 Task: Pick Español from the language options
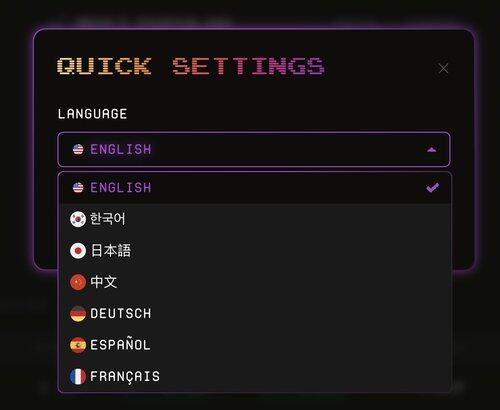[255, 345]
